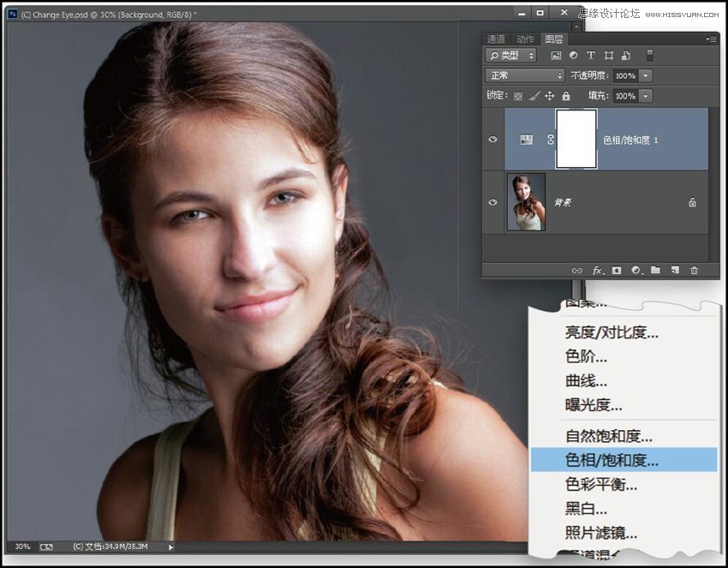Image resolution: width=728 pixels, height=568 pixels.
Task: Filter for type layers with the T icon
Action: click(590, 55)
